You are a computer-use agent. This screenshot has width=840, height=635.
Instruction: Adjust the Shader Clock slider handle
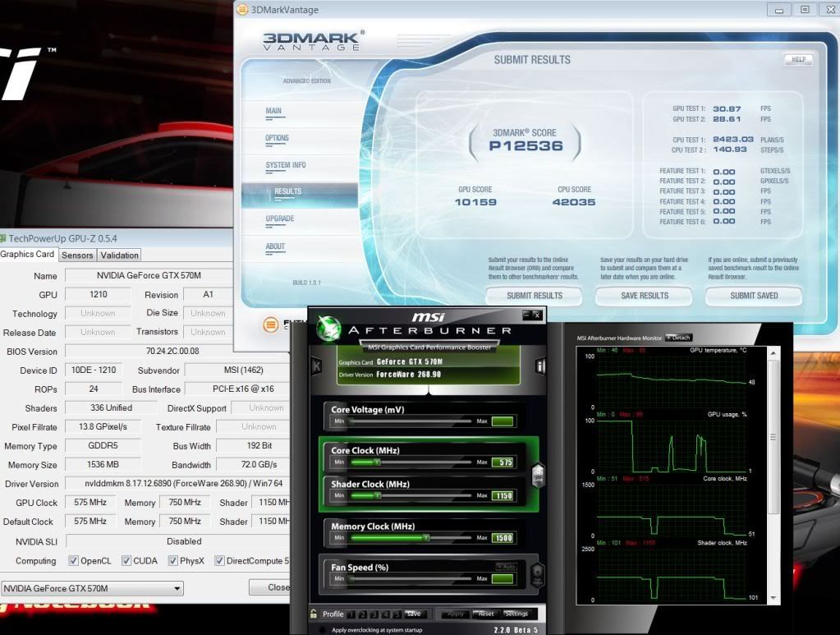pos(377,495)
